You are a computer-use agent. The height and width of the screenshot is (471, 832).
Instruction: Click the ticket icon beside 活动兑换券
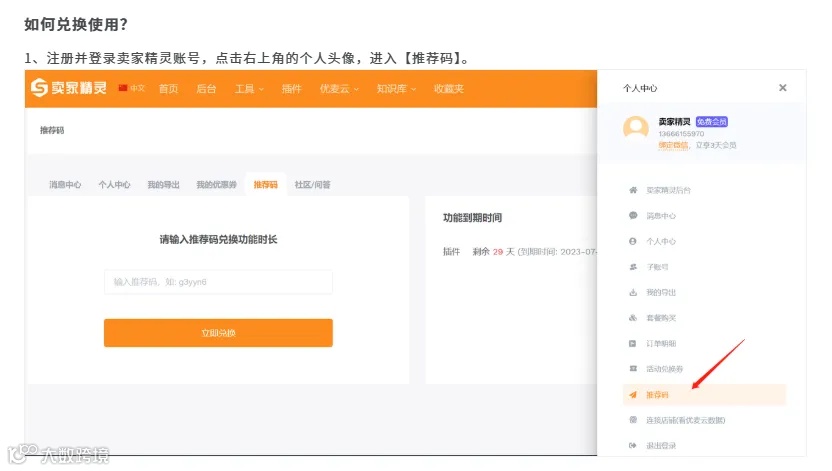pos(633,369)
